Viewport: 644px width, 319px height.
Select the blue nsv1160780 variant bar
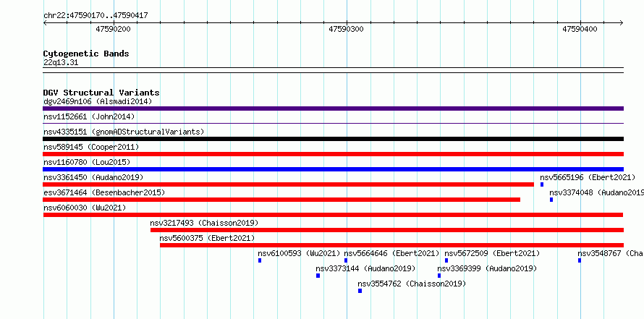pos(333,169)
